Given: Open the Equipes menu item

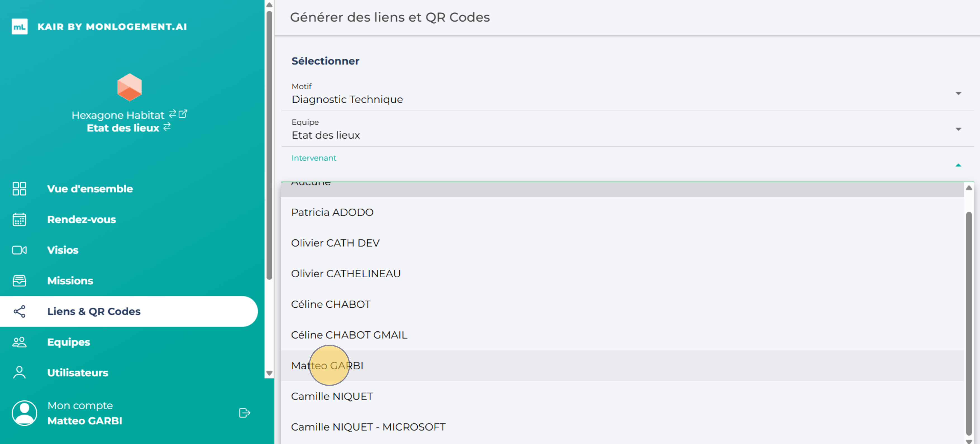Looking at the screenshot, I should click(x=68, y=342).
